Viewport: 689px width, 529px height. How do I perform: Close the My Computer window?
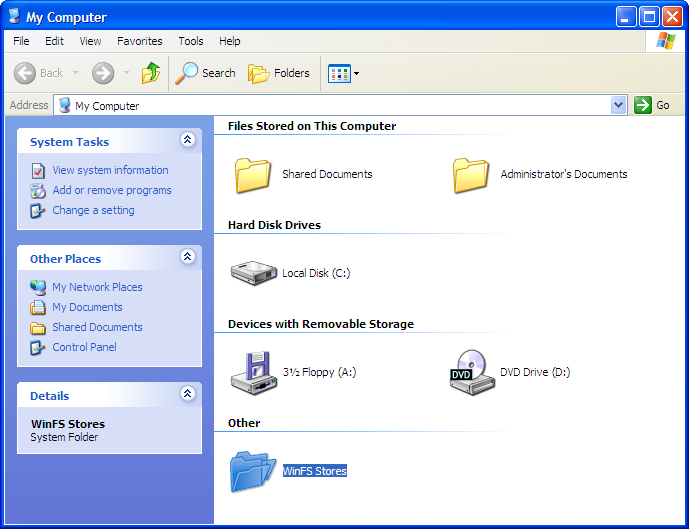tap(672, 17)
